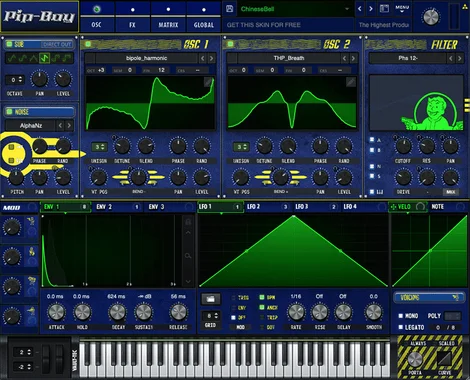
Task: Click the Pip-Boy logo
Action: (x=39, y=16)
